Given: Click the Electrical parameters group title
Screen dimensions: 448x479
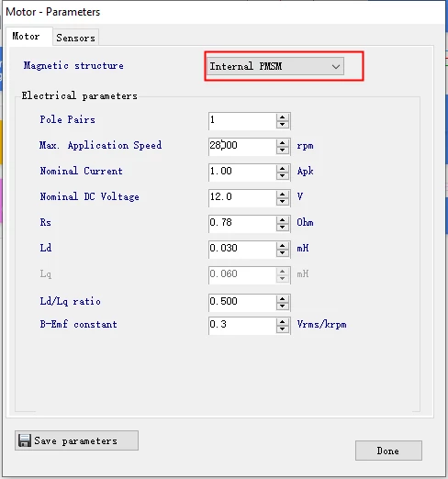Looking at the screenshot, I should point(79,95).
